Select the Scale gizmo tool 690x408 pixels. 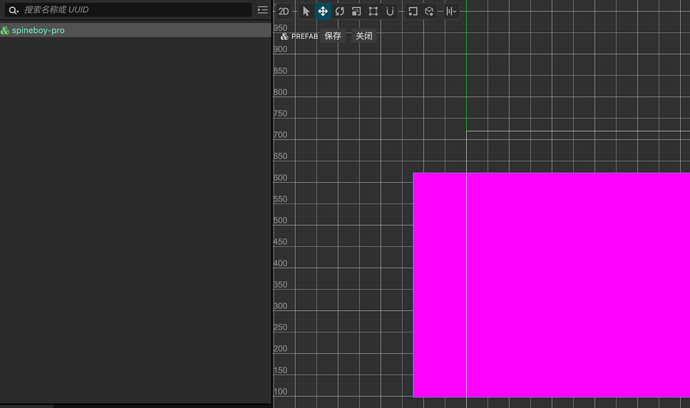point(356,11)
